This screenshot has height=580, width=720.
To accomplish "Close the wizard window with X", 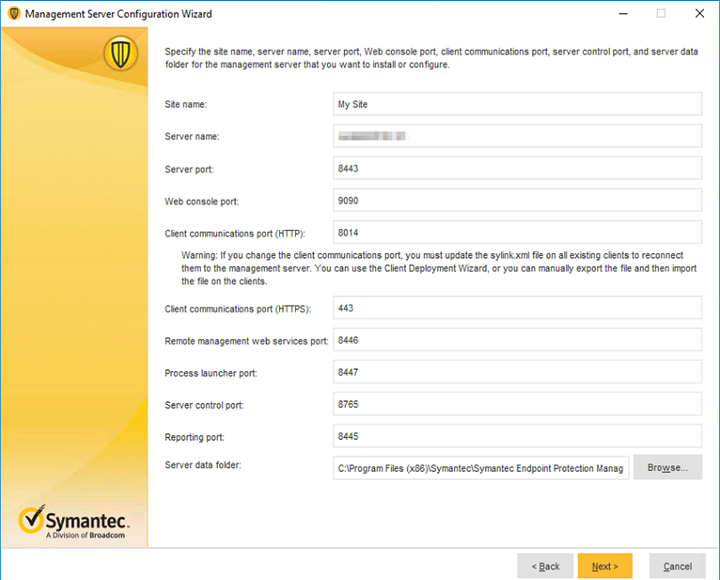I will click(699, 14).
